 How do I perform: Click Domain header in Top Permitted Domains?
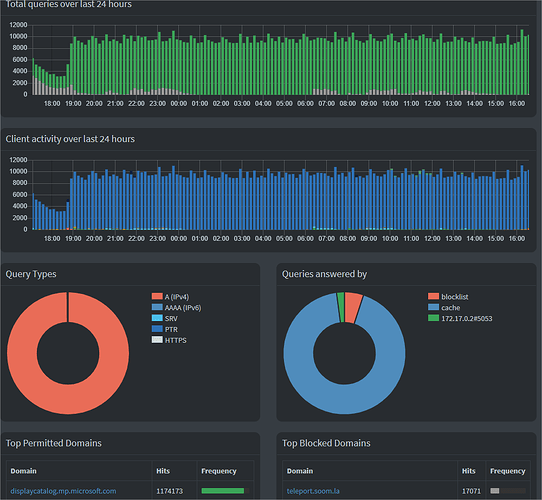[24, 471]
